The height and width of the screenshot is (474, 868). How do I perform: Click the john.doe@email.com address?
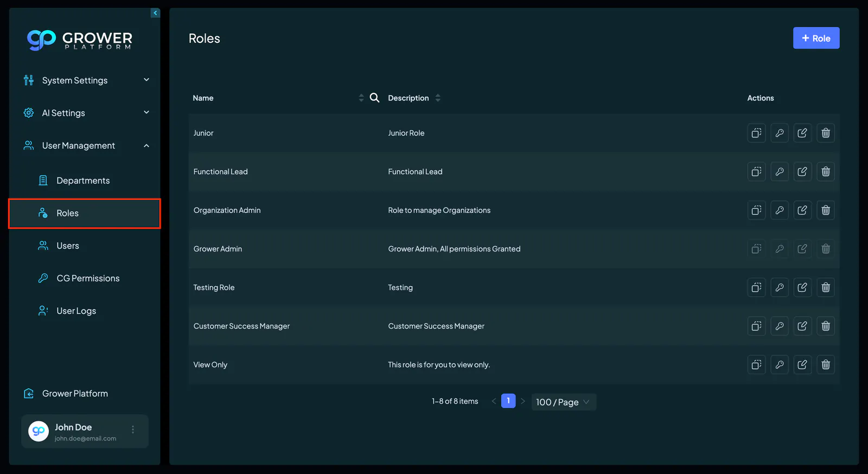85,439
